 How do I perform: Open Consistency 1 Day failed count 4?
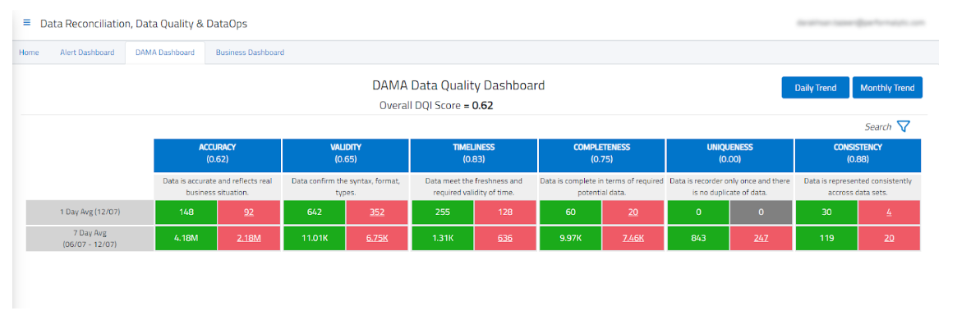click(x=890, y=212)
